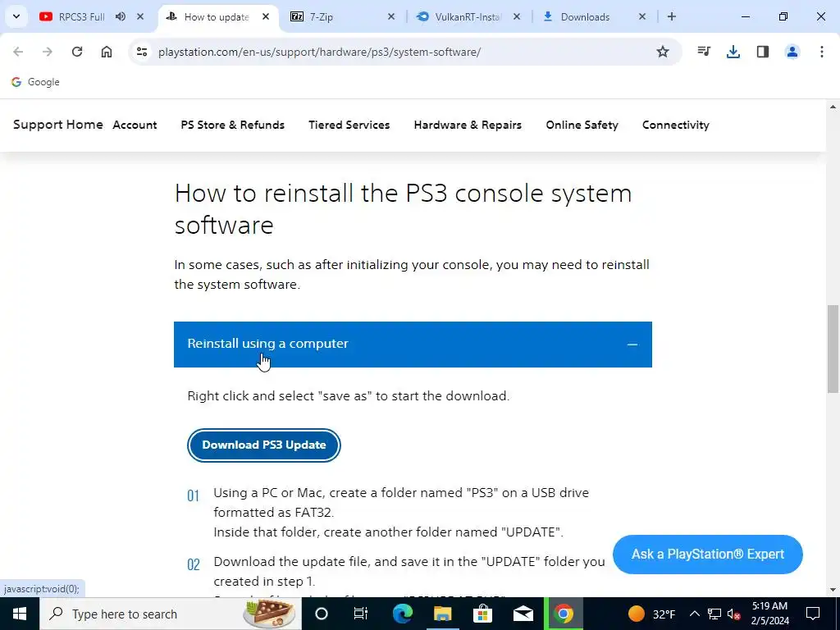Close the Downloads tab

point(642,16)
